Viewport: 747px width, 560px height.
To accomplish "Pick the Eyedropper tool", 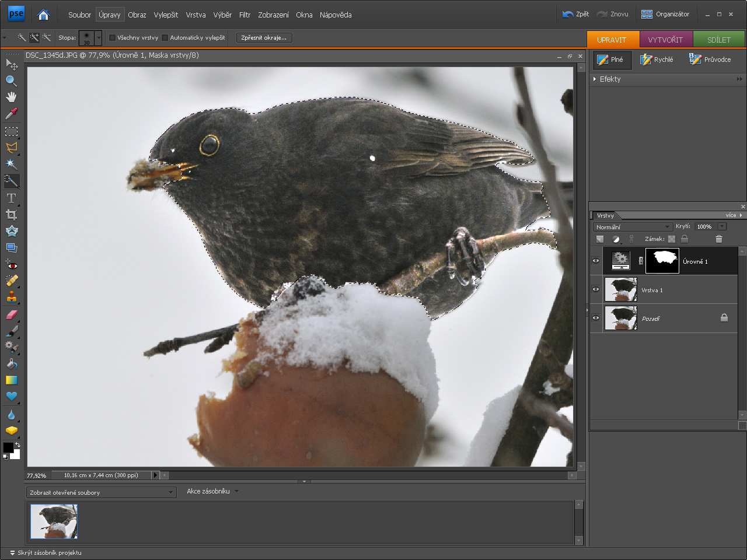I will (x=11, y=114).
